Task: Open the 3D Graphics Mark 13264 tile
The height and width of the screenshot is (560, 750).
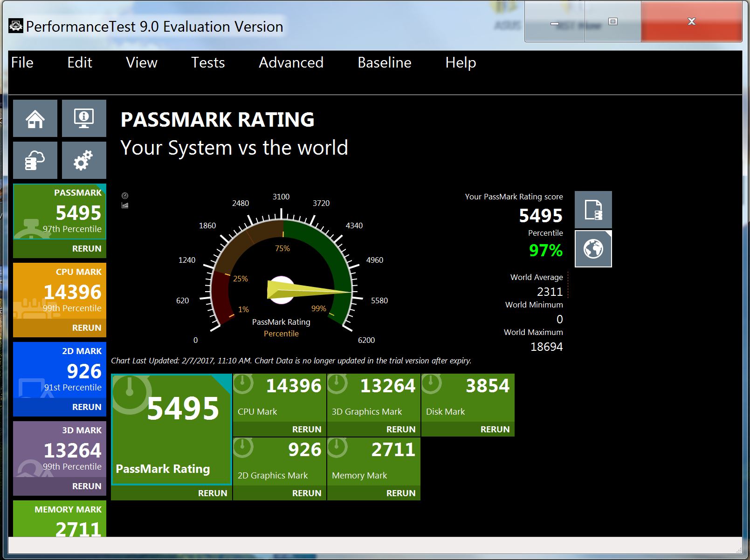Action: pyautogui.click(x=374, y=397)
